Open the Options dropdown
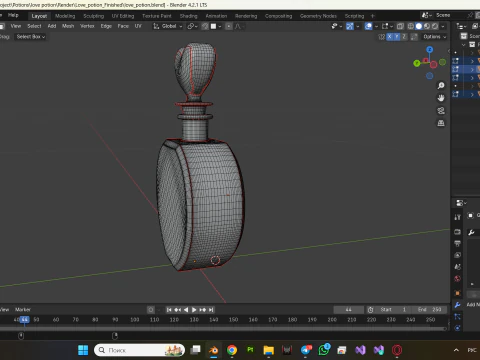Image resolution: width=480 pixels, height=360 pixels. point(434,37)
